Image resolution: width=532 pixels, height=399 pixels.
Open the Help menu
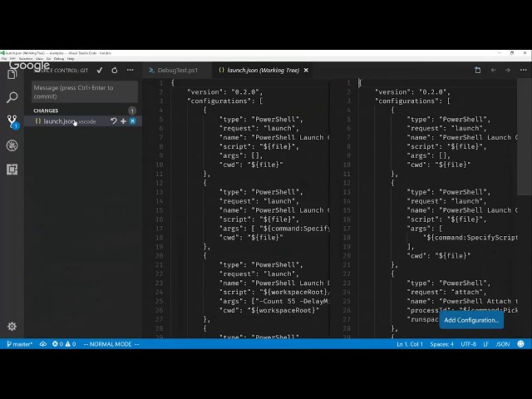tap(71, 59)
